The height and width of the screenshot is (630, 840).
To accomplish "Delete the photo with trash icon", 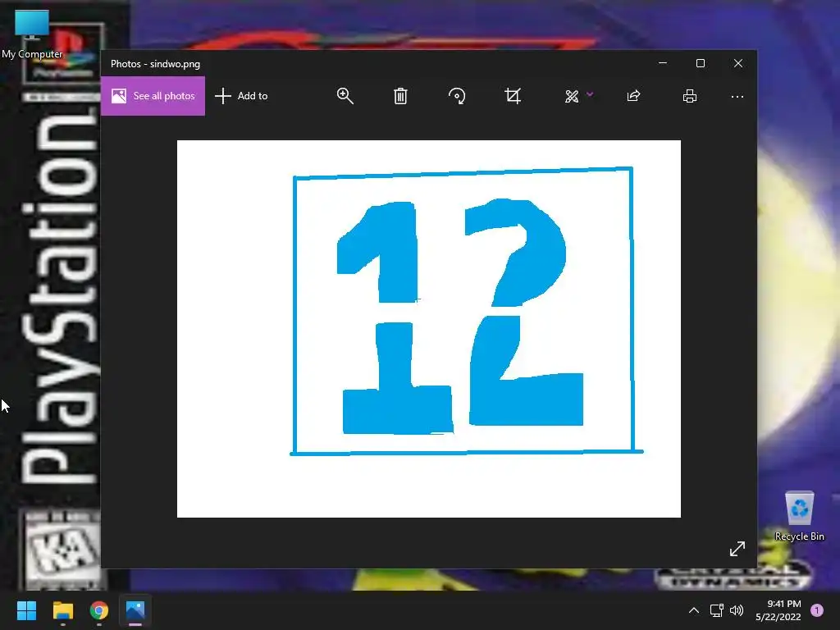I will coord(400,96).
